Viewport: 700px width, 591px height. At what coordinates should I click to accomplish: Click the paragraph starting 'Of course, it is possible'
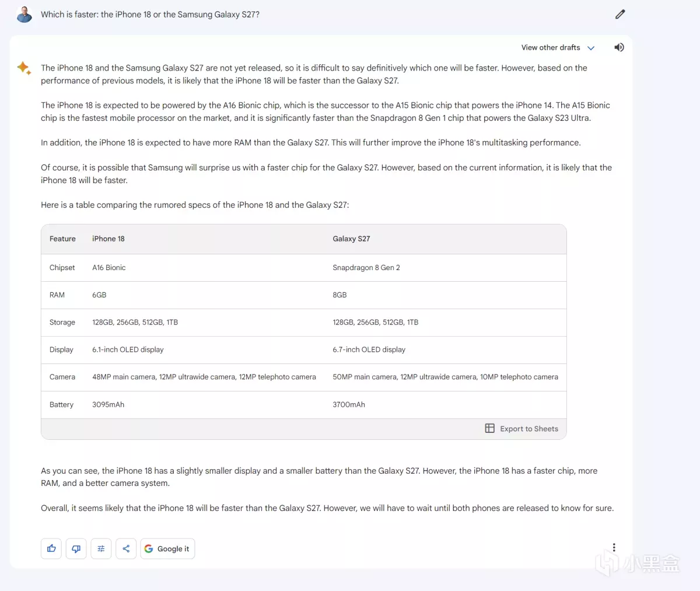[x=326, y=174]
